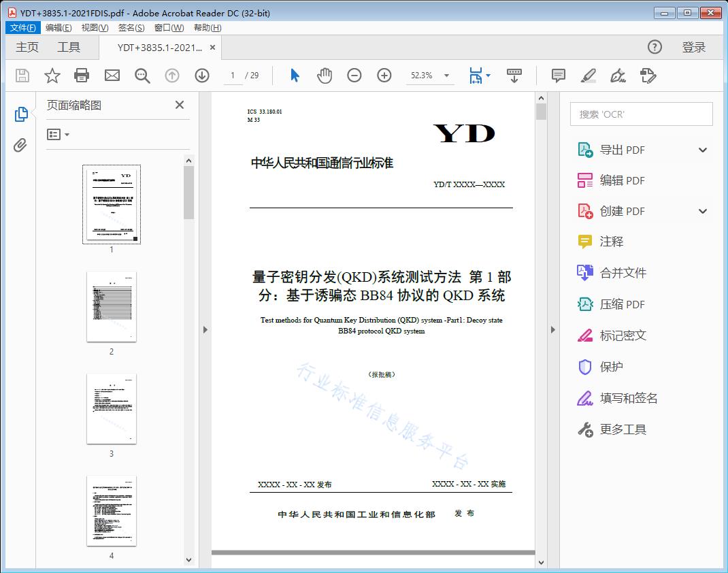Add document to favorites with star icon
Image resolution: width=728 pixels, height=573 pixels.
click(52, 76)
